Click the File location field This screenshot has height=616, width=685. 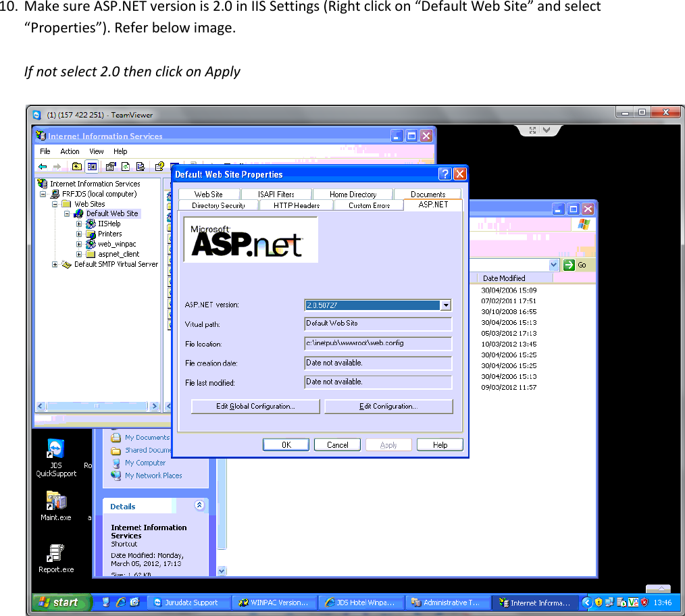click(x=378, y=343)
